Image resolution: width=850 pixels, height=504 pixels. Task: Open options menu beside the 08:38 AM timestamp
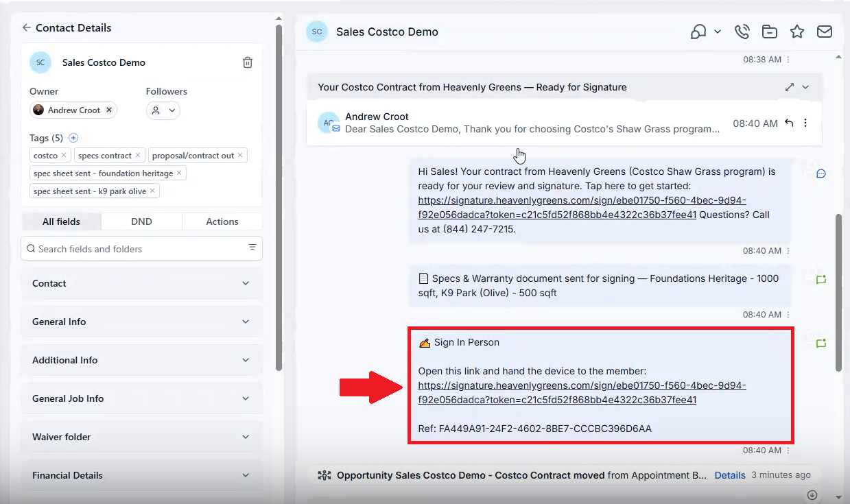[x=788, y=60]
